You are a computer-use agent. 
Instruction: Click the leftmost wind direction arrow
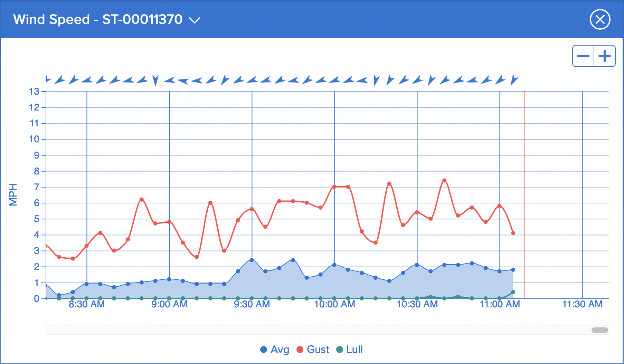tap(48, 80)
